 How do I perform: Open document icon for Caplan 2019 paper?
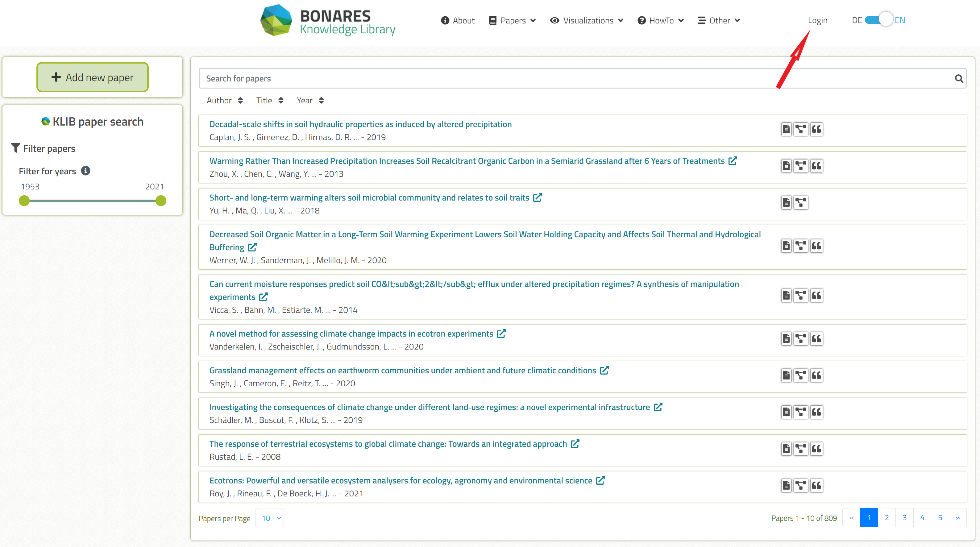(786, 129)
